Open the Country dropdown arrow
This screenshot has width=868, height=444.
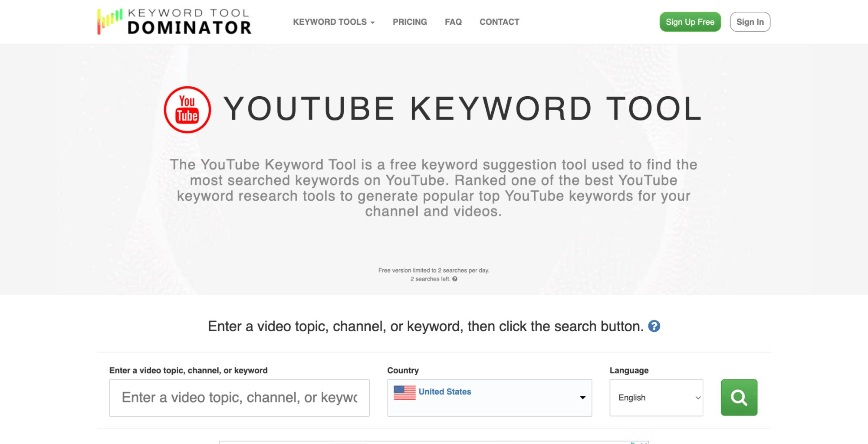[x=582, y=398]
